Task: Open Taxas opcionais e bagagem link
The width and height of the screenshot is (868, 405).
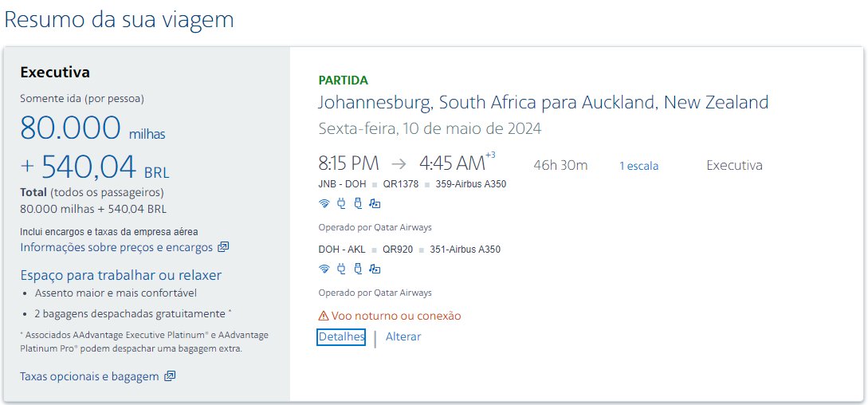Action: click(89, 376)
